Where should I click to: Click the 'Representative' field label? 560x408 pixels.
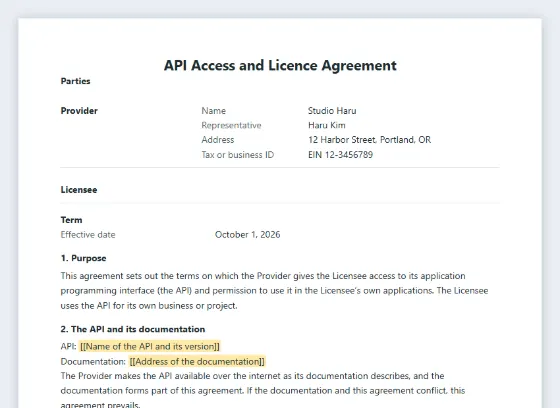click(x=231, y=125)
